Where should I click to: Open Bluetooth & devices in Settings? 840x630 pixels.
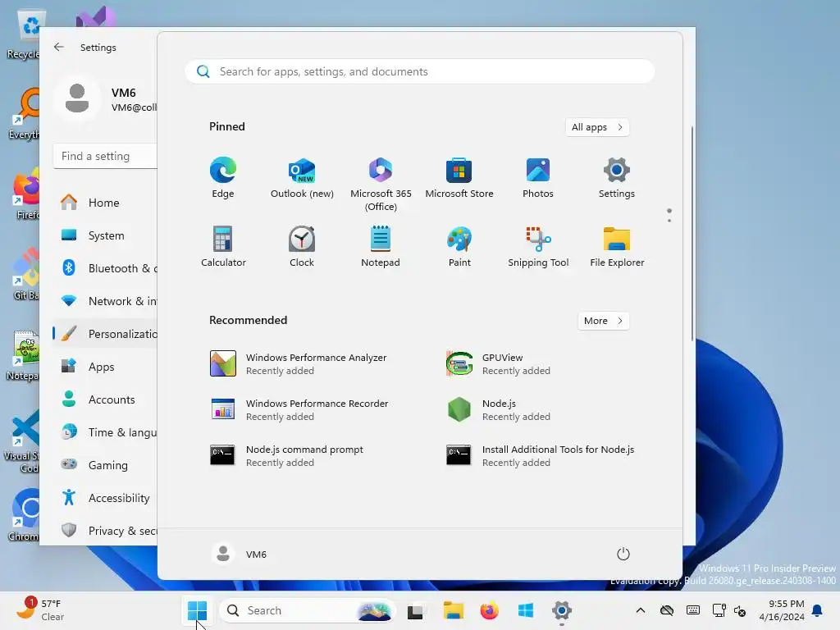pyautogui.click(x=105, y=268)
